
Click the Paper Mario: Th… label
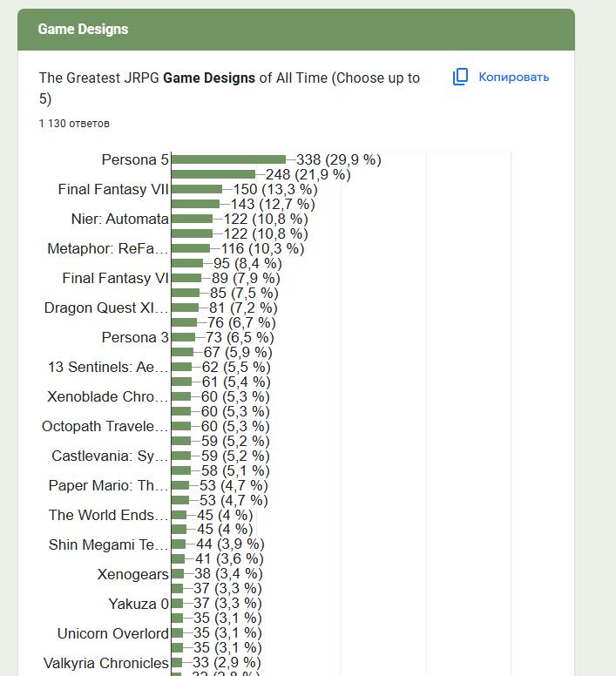click(x=109, y=485)
